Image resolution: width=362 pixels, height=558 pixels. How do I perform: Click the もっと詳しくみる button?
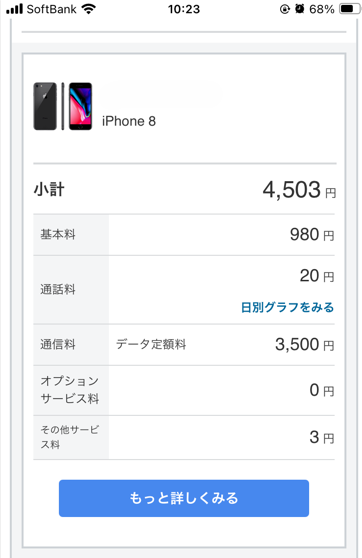[x=184, y=498]
